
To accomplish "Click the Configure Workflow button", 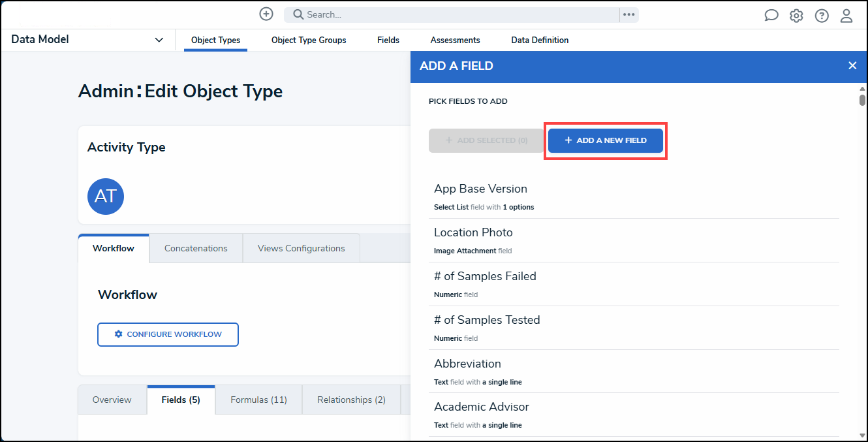I will point(168,334).
